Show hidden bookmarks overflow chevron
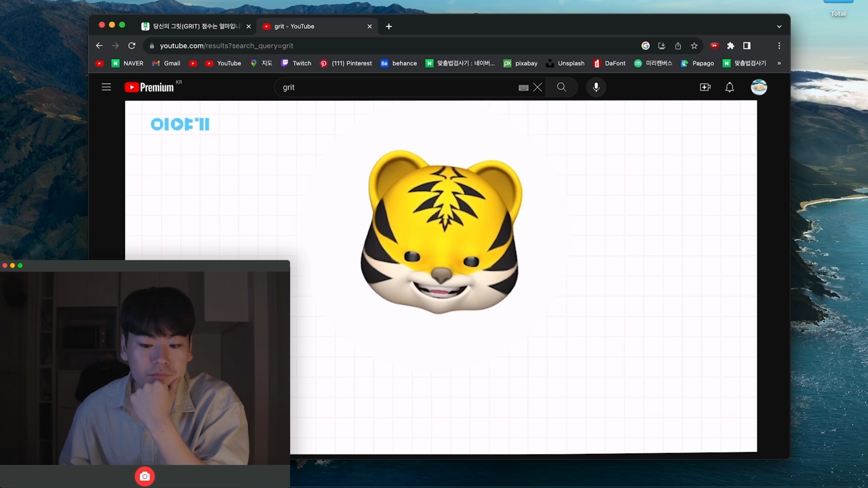Viewport: 868px width, 488px height. 779,63
